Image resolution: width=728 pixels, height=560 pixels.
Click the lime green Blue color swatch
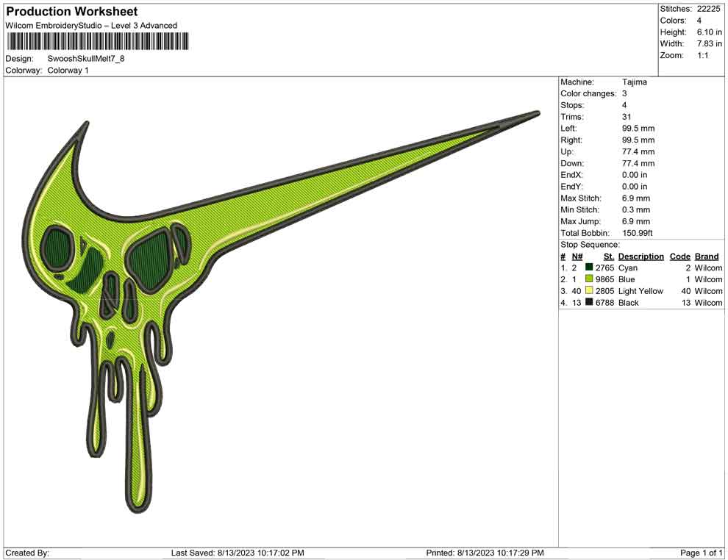tap(589, 279)
